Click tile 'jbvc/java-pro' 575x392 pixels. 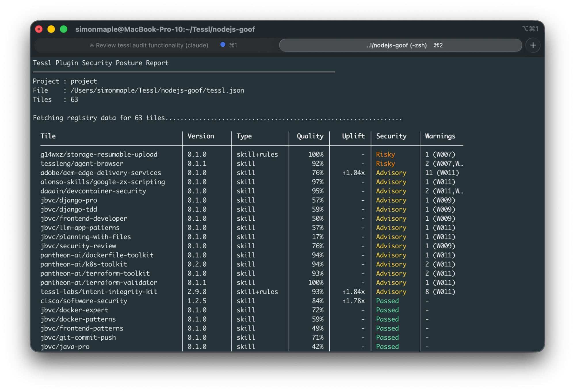(x=65, y=347)
